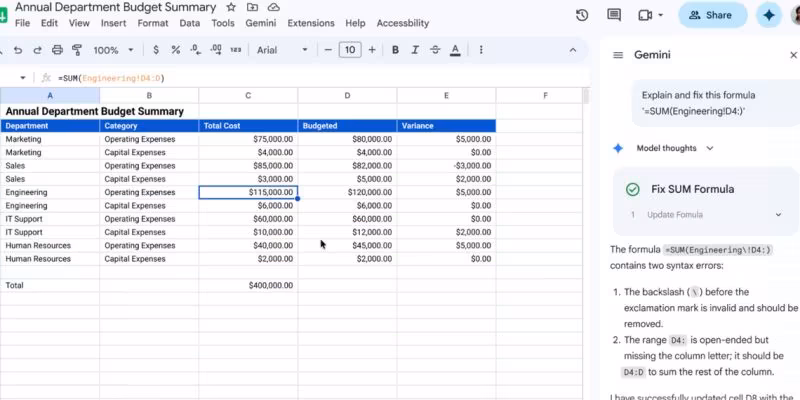This screenshot has height=400, width=800.
Task: Select column D header
Action: pyautogui.click(x=347, y=95)
